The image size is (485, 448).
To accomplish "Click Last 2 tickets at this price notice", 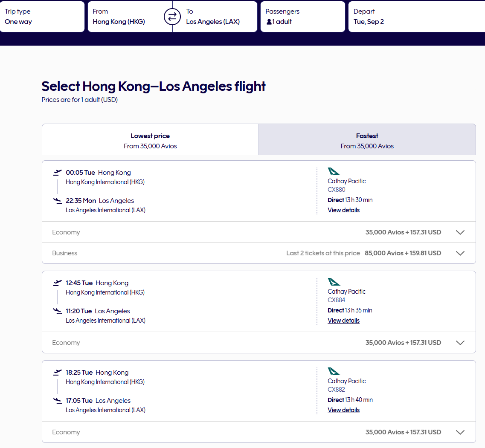I will point(323,253).
